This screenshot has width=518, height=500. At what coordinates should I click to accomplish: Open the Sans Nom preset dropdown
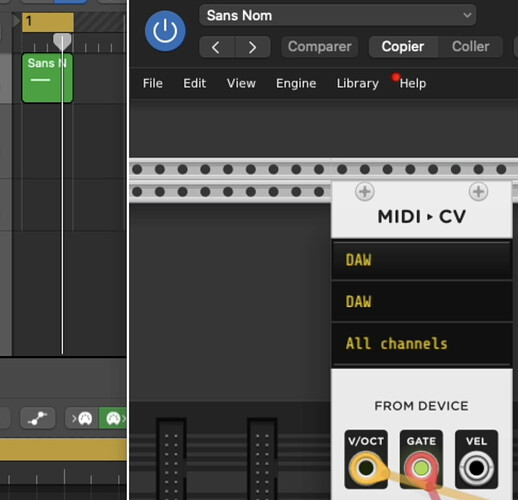point(337,15)
